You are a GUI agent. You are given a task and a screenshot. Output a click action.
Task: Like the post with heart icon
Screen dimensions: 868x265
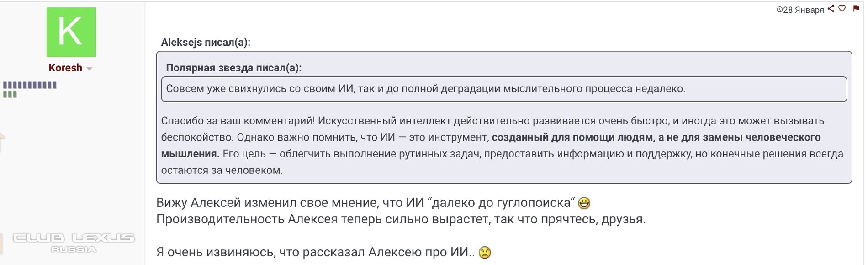pos(842,9)
